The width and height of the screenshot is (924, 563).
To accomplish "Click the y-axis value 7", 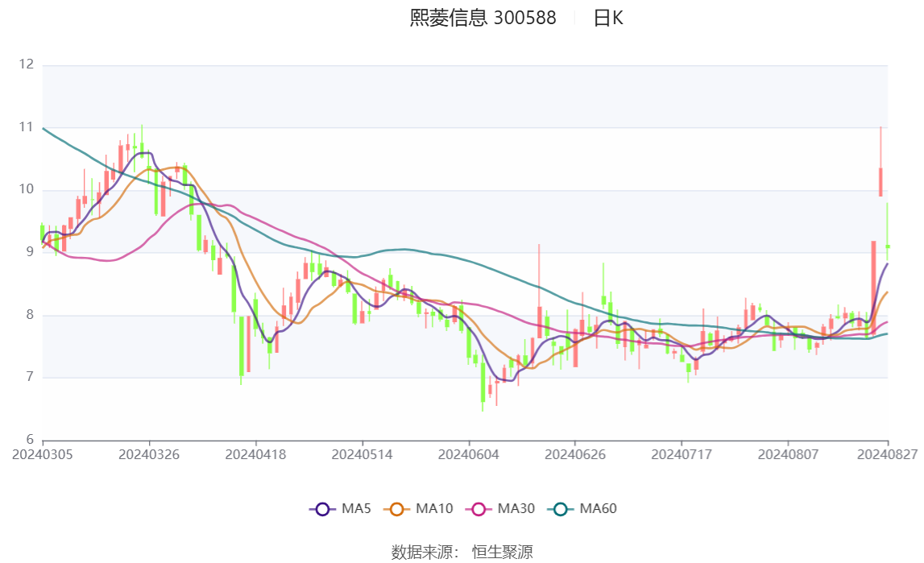I will click(x=30, y=377).
